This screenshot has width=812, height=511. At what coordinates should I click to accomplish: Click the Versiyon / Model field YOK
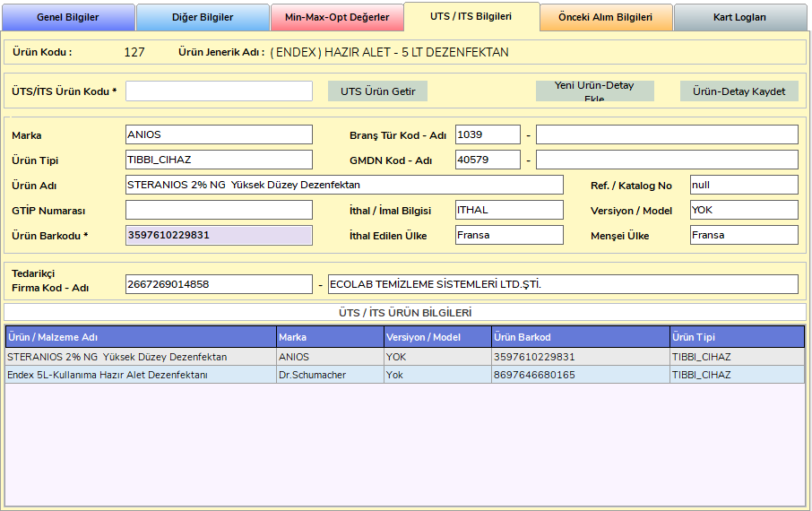pos(744,210)
